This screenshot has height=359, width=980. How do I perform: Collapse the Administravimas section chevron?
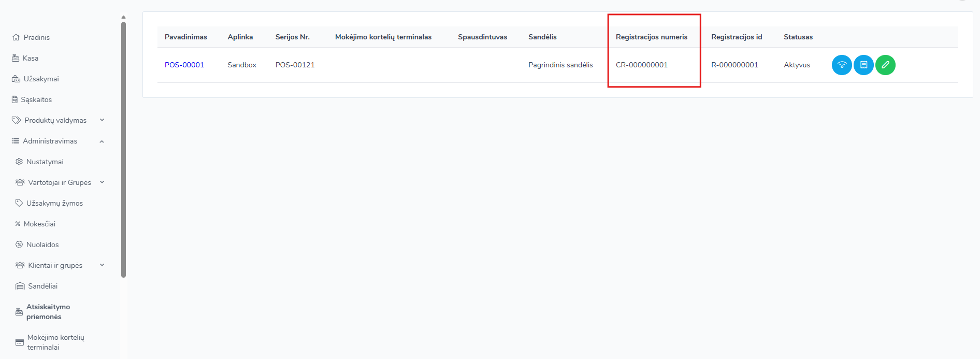pyautogui.click(x=102, y=141)
